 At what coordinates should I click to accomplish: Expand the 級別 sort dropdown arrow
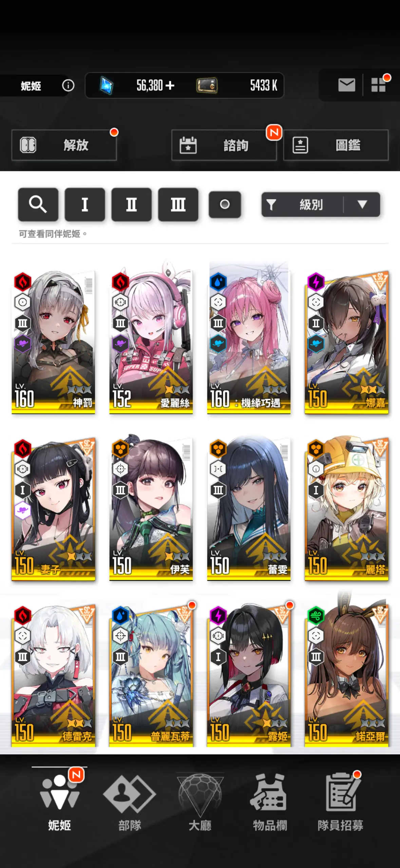click(362, 204)
